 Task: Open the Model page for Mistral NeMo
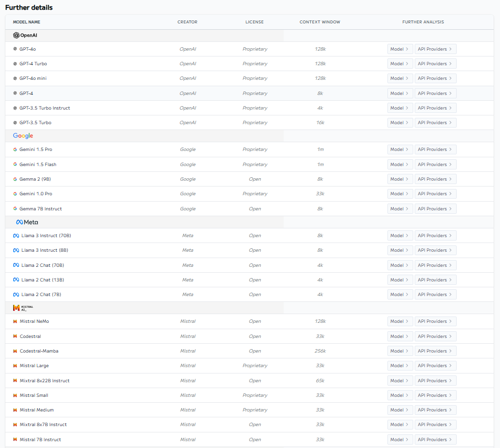point(400,321)
